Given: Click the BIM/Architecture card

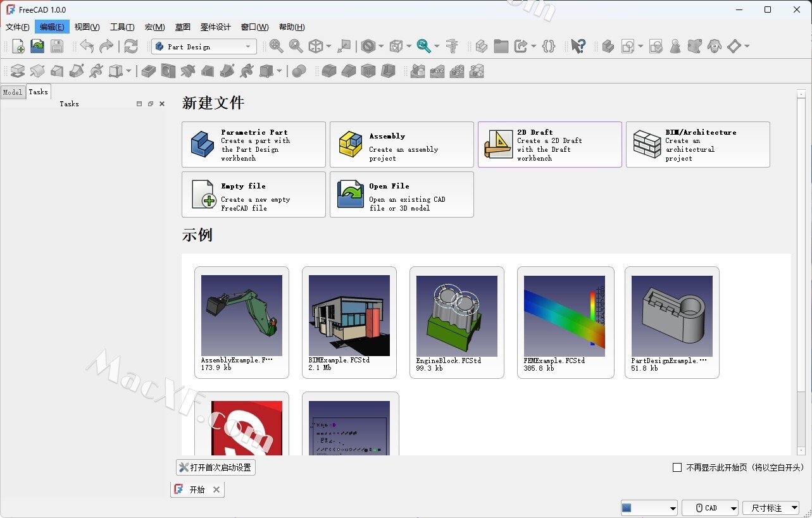Looking at the screenshot, I should point(698,145).
